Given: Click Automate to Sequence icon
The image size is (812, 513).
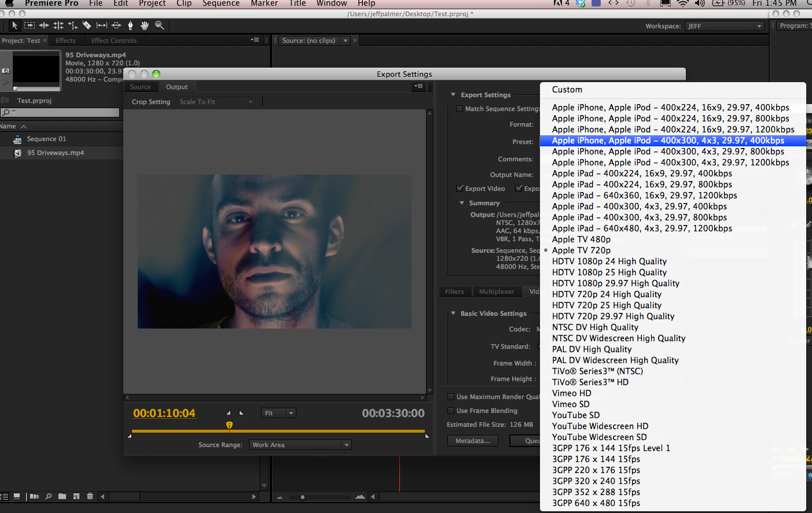Looking at the screenshot, I should (34, 496).
